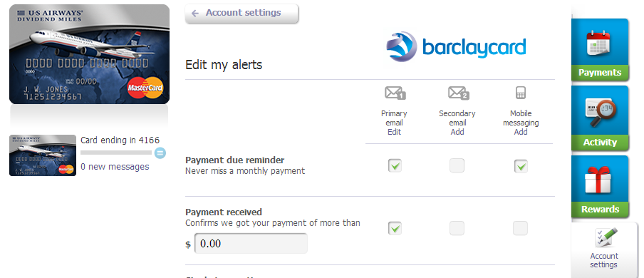Click the primary email envelope icon
The width and height of the screenshot is (644, 278).
coord(395,93)
